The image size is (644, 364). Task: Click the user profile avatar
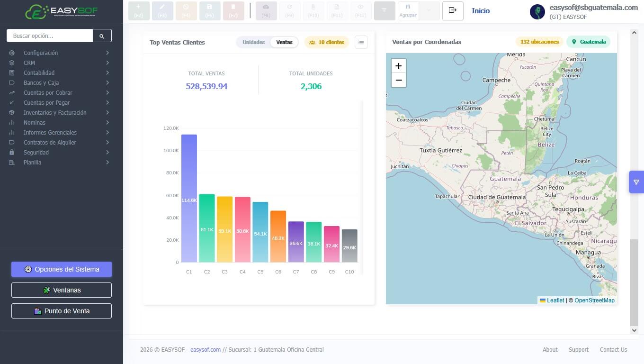click(x=537, y=11)
